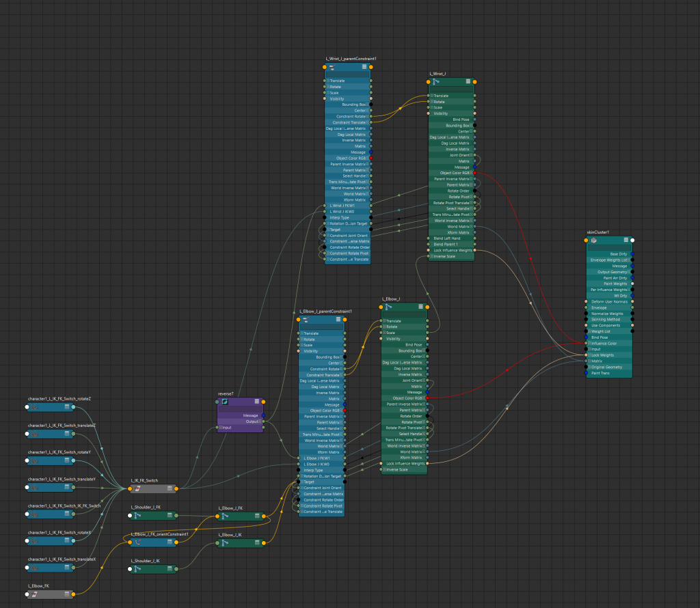Expand Translate attribute on L_Wrist_J node

click(x=431, y=96)
